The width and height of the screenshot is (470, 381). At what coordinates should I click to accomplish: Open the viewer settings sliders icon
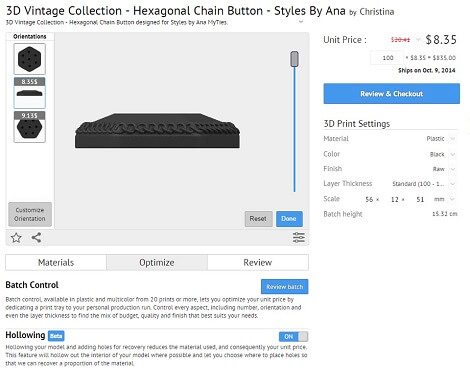pos(299,237)
